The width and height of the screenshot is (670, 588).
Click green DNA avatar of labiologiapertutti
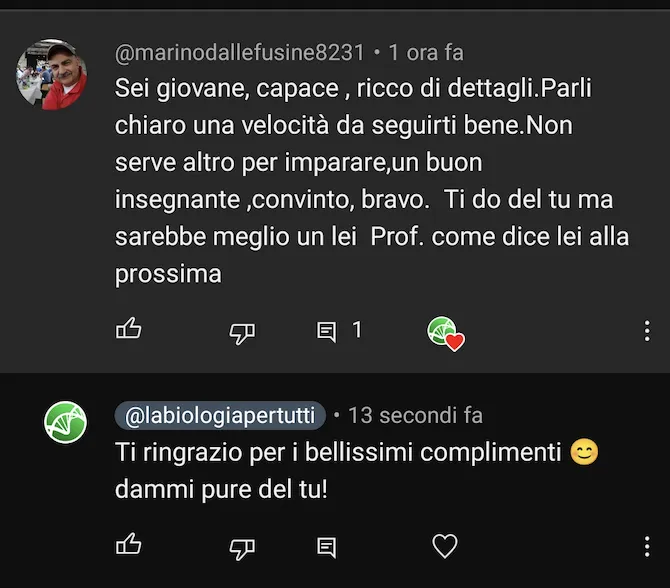coord(65,422)
